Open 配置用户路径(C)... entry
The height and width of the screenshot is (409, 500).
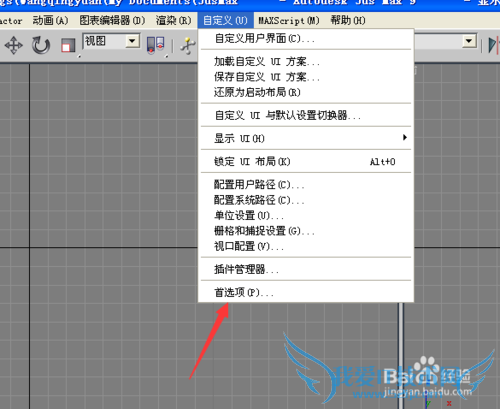[x=306, y=184]
